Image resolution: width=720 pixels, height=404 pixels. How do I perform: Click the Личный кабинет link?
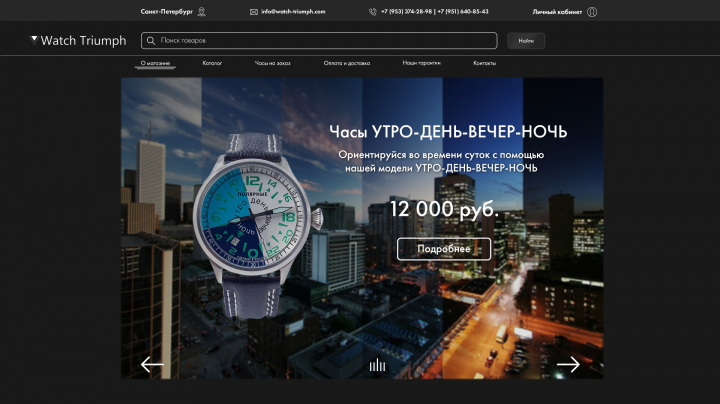click(x=557, y=12)
